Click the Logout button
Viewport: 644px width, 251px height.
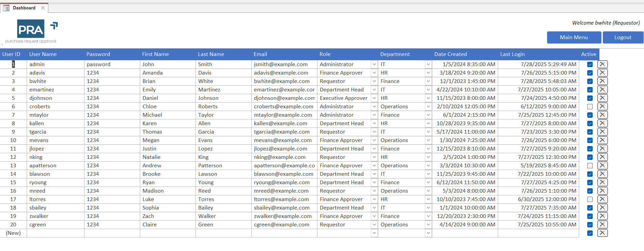coord(623,37)
